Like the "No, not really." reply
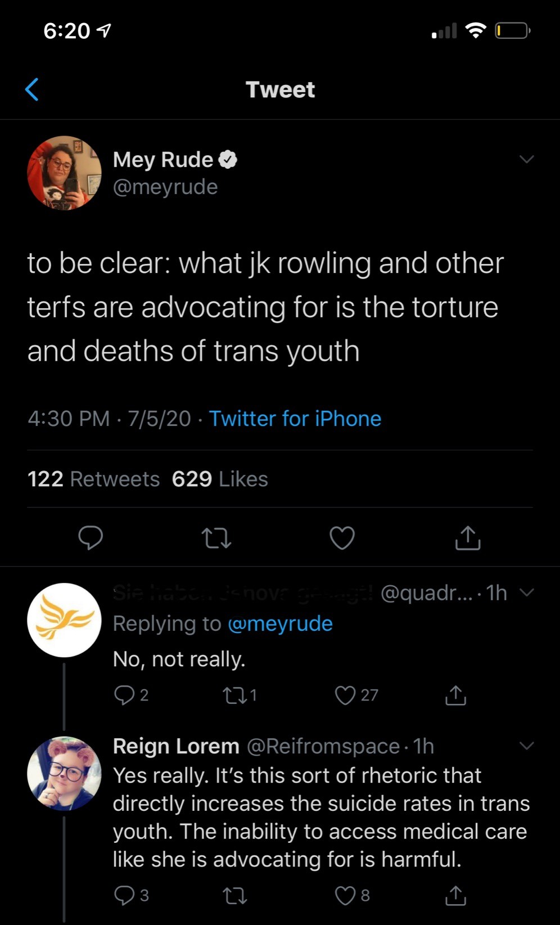Screen dimensions: 560x925 (x=345, y=695)
